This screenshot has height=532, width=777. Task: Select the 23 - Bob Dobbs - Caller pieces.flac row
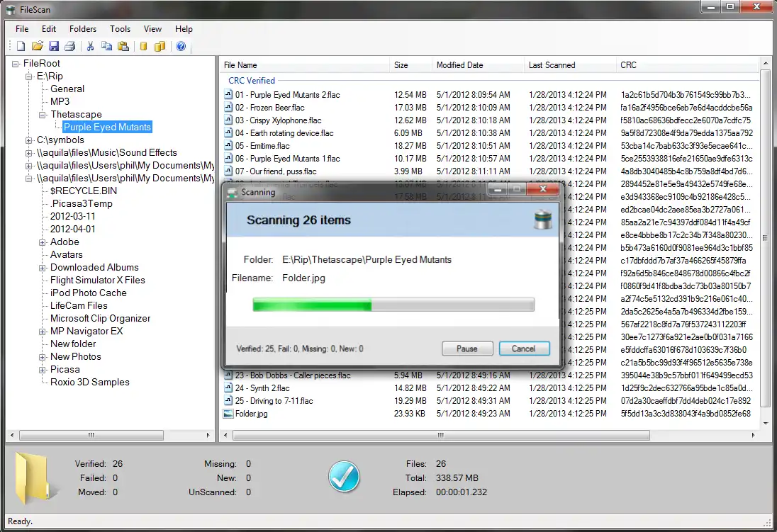[490, 375]
